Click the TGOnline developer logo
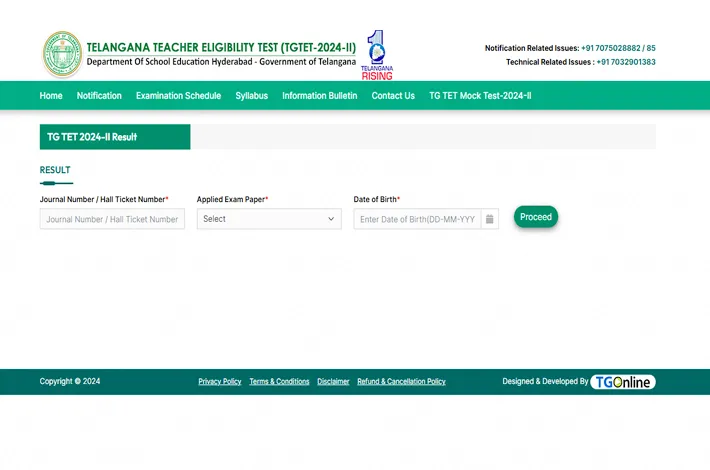This screenshot has width=710, height=470. click(x=622, y=382)
